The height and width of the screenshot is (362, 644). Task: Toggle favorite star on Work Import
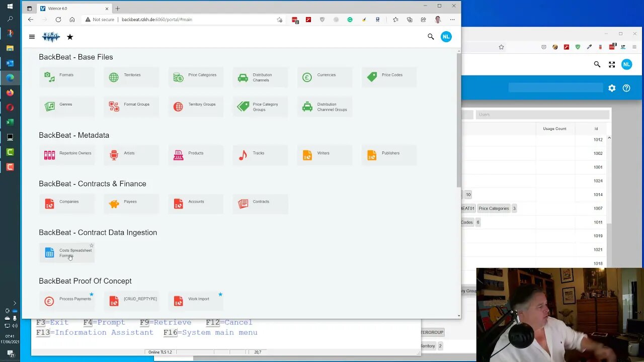[220, 294]
